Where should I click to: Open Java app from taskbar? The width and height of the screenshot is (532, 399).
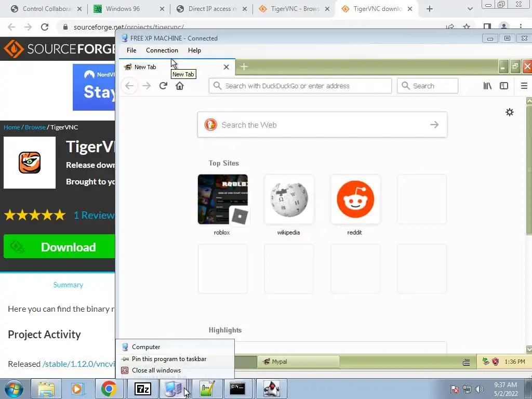(x=271, y=389)
